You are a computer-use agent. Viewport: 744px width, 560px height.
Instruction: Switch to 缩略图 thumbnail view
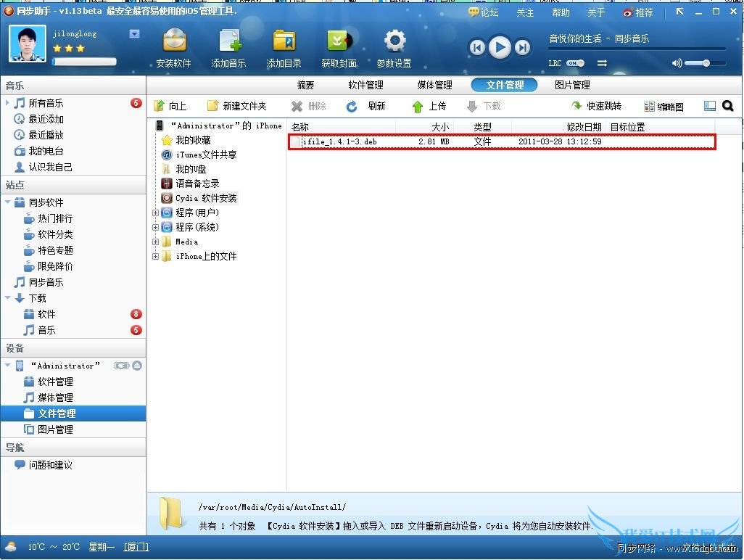664,107
